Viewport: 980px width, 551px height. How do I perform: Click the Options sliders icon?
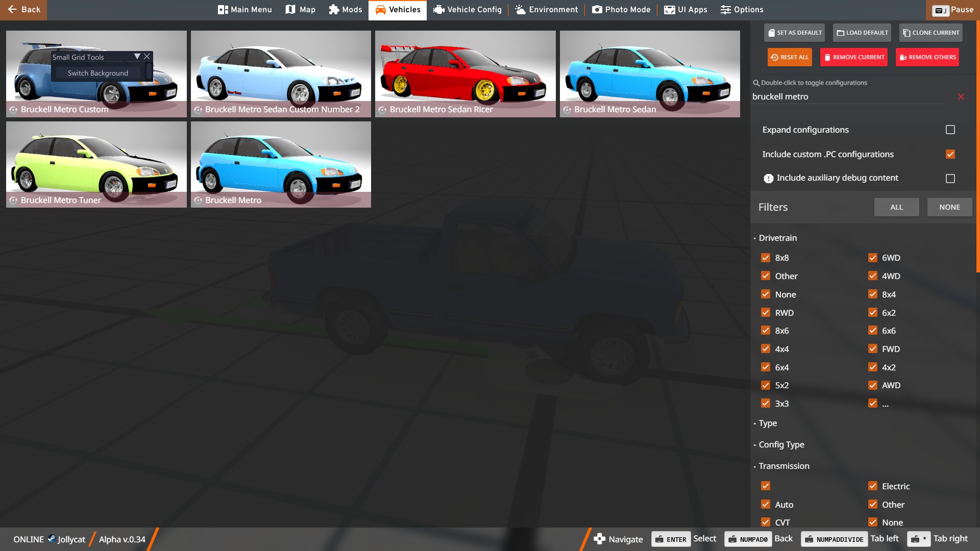[x=726, y=10]
